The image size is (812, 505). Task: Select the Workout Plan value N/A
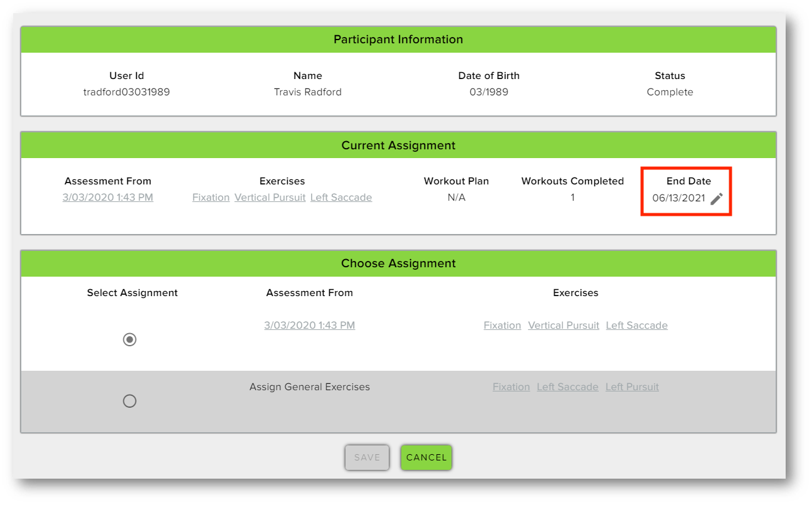click(x=456, y=198)
